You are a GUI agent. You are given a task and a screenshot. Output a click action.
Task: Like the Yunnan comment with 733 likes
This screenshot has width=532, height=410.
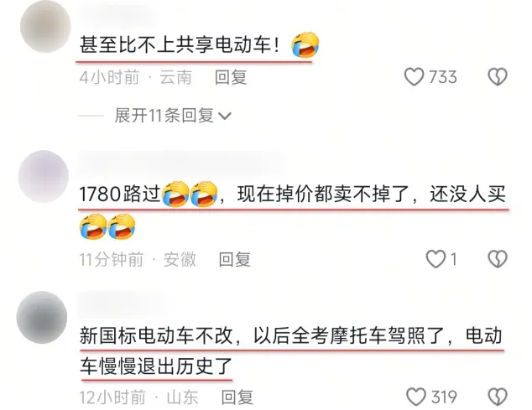[x=414, y=76]
